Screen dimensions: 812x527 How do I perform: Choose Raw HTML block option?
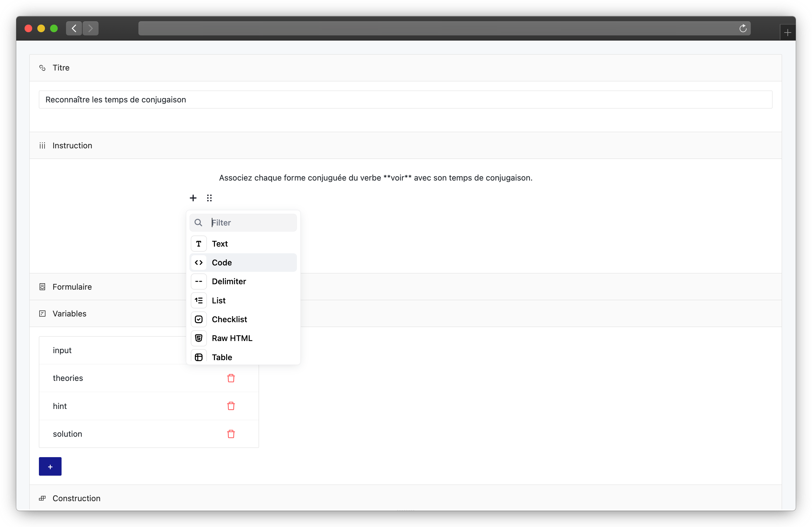click(x=243, y=338)
